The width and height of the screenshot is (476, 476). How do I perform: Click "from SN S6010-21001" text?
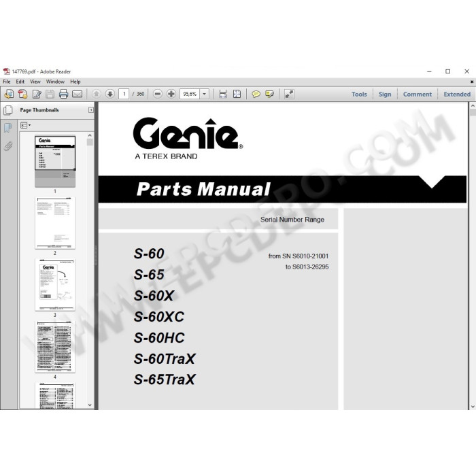pos(299,256)
